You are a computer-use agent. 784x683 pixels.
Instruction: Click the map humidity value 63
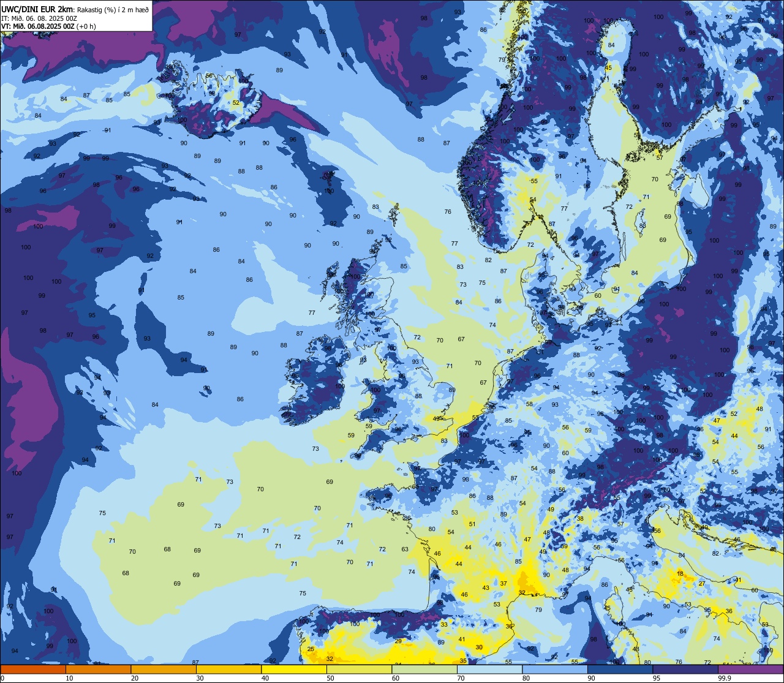[x=405, y=549]
